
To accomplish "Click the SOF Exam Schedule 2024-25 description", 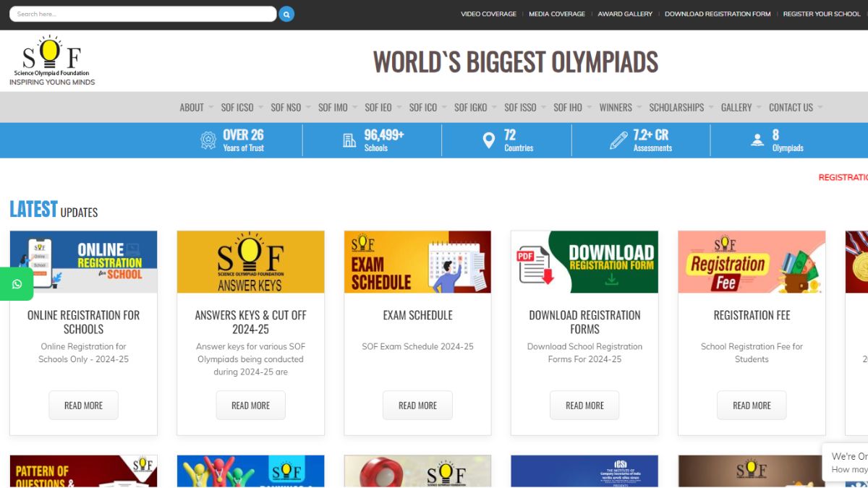I will pyautogui.click(x=417, y=346).
